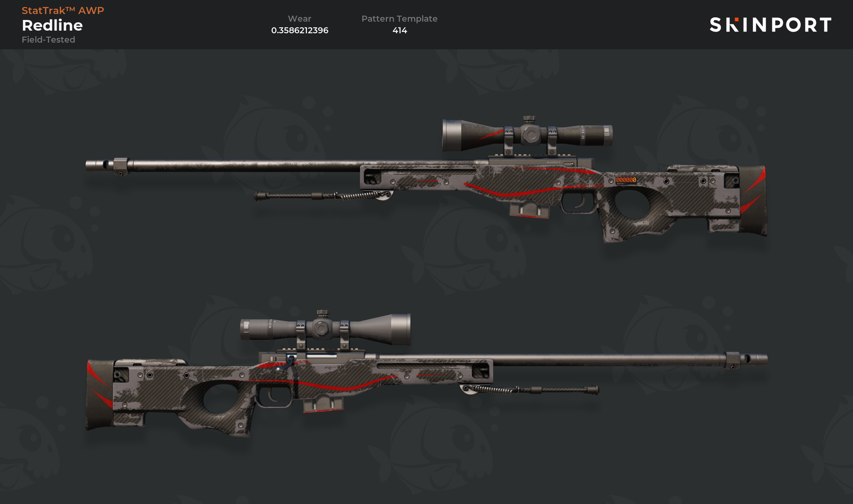The image size is (853, 504).
Task: Click pattern template number 414
Action: coord(400,30)
